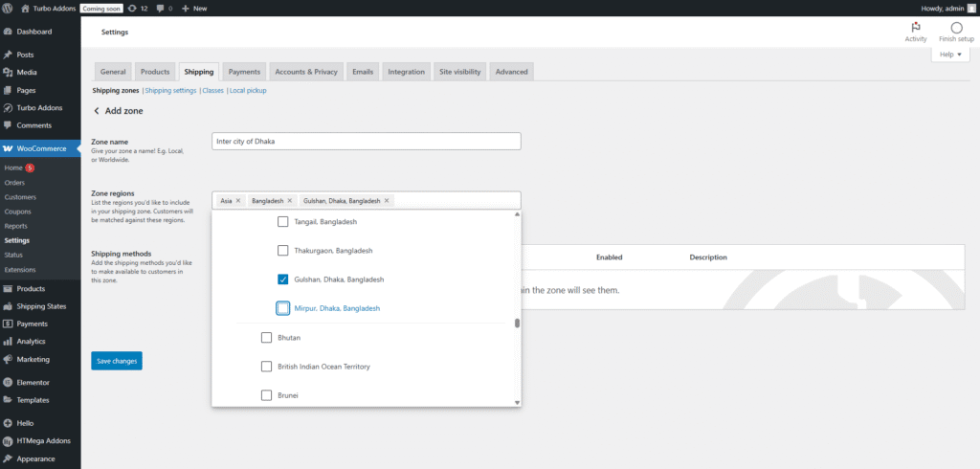Click the Zone name input field

[x=367, y=142]
